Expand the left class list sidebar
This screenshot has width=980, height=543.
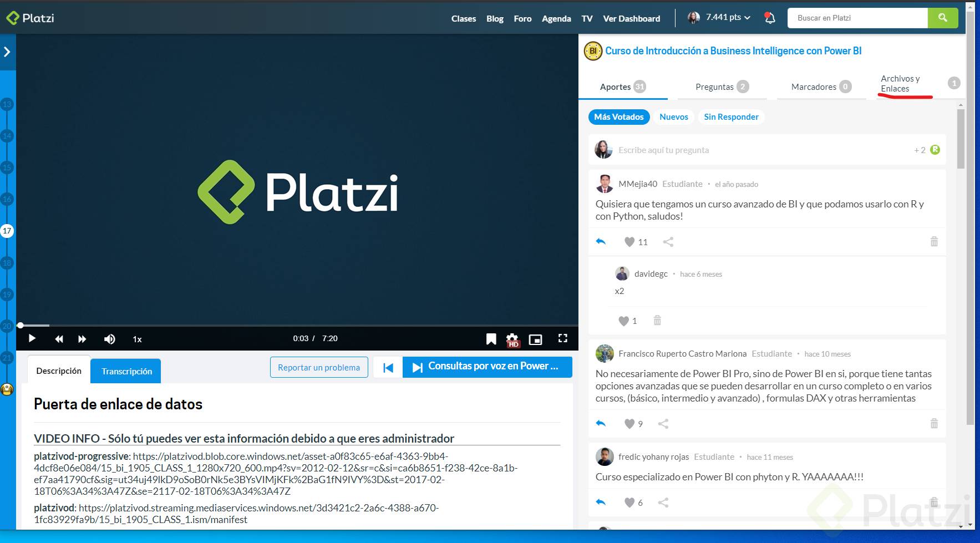(7, 51)
